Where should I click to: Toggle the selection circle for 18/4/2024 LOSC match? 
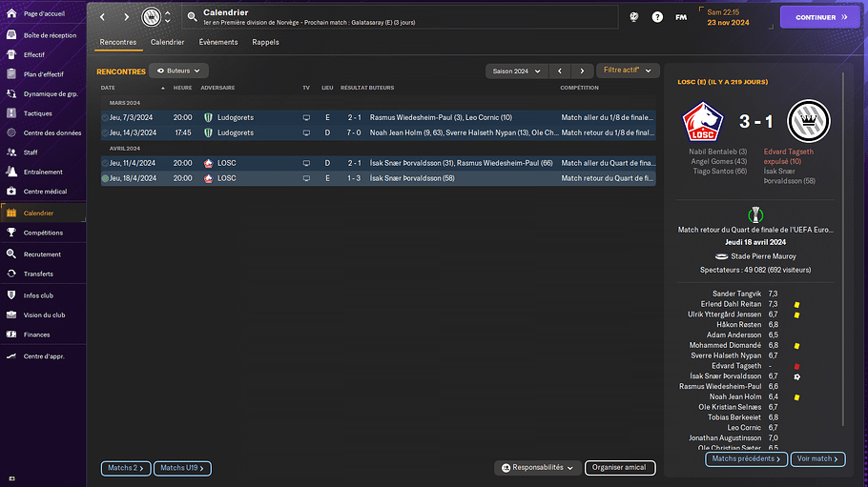pyautogui.click(x=105, y=178)
